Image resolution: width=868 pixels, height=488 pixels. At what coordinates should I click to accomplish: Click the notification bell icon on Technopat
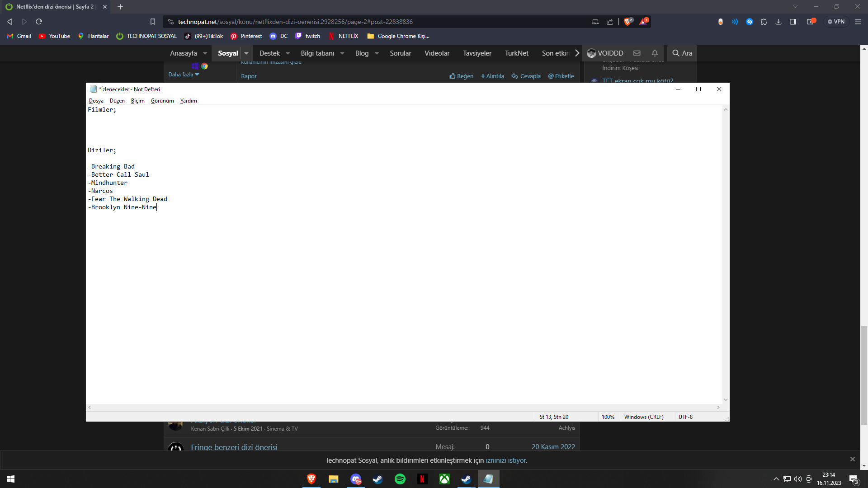(655, 53)
